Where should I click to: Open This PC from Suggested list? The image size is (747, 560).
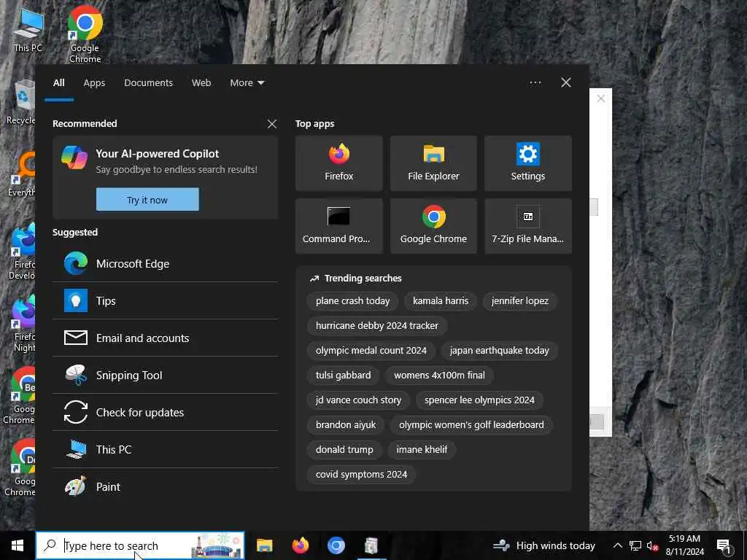(x=166, y=449)
